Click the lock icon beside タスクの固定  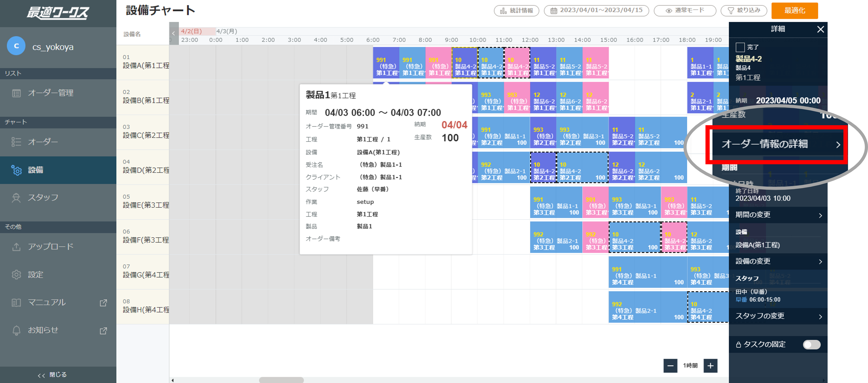click(738, 345)
